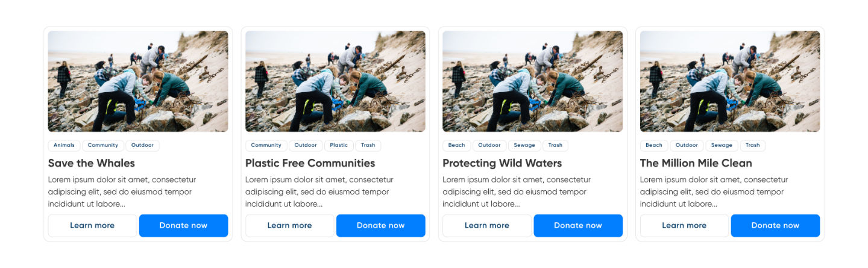Viewport: 868px width, 268px height.
Task: Choose the Plastic tag on Plastic Free Communities
Action: pos(339,145)
